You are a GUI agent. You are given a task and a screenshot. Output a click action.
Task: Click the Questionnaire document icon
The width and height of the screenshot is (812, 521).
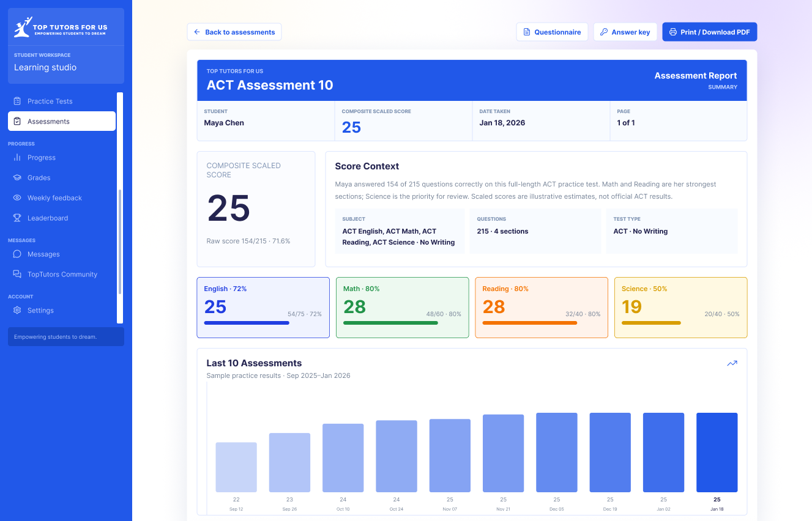526,32
